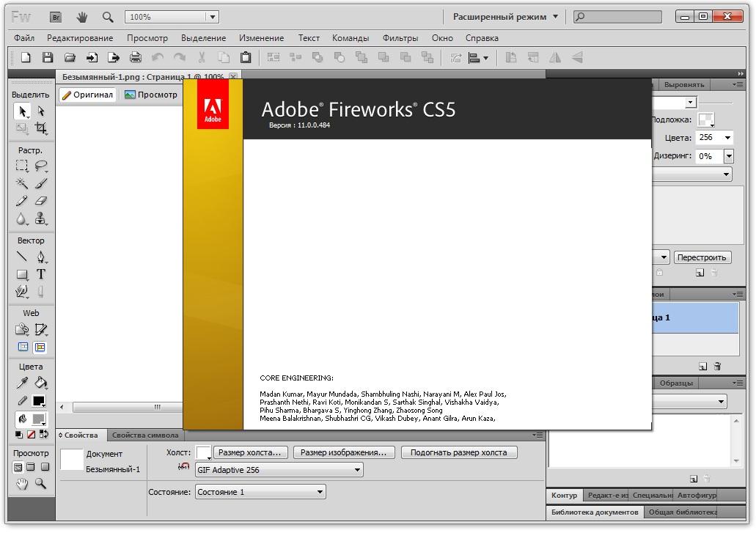
Task: Click the search field in the top bar
Action: pos(617,17)
